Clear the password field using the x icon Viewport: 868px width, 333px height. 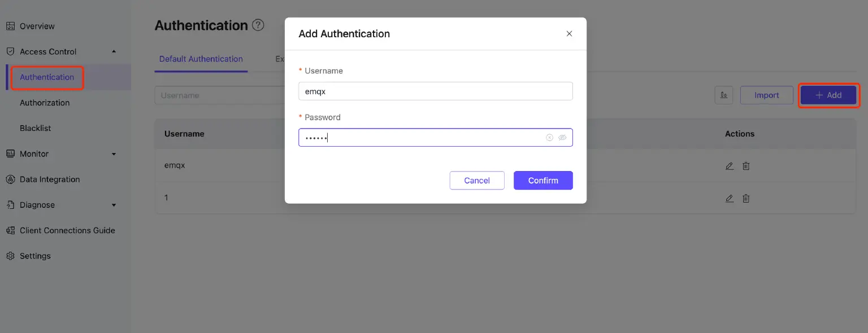549,137
